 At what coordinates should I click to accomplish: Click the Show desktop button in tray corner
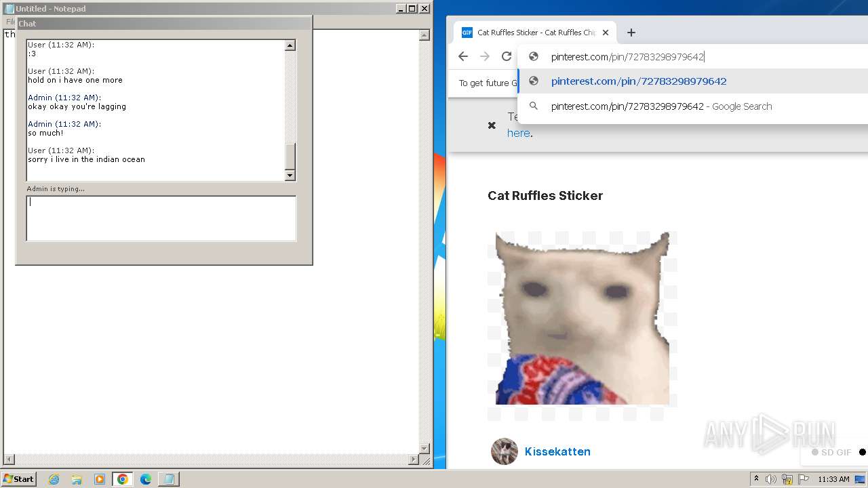(x=861, y=479)
